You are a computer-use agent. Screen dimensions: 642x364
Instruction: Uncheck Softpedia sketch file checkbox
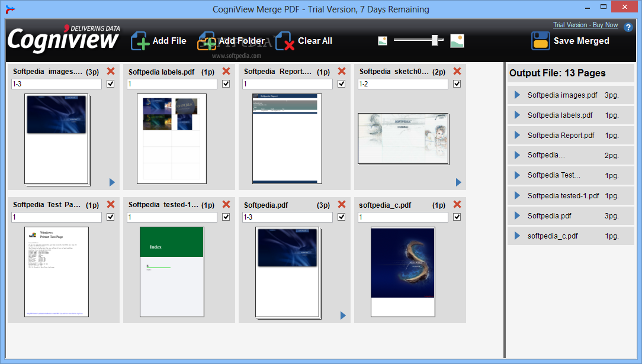point(457,84)
